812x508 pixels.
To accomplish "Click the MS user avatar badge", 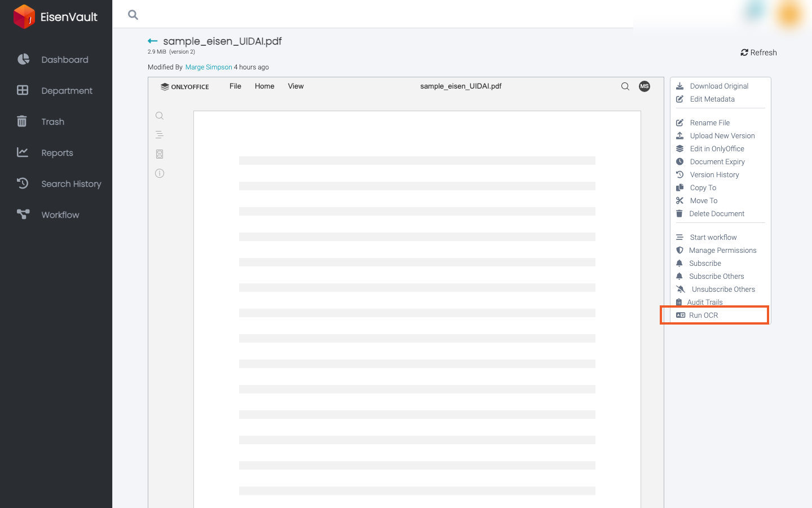I will coord(645,86).
